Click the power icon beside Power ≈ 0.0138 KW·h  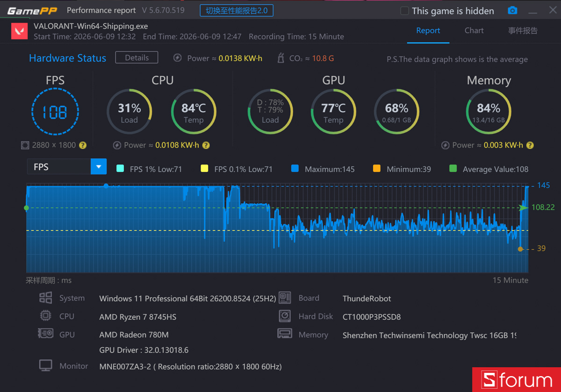178,58
